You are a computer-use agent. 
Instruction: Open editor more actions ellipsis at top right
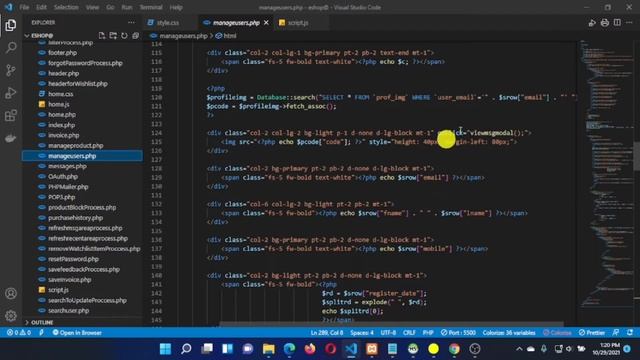[629, 22]
